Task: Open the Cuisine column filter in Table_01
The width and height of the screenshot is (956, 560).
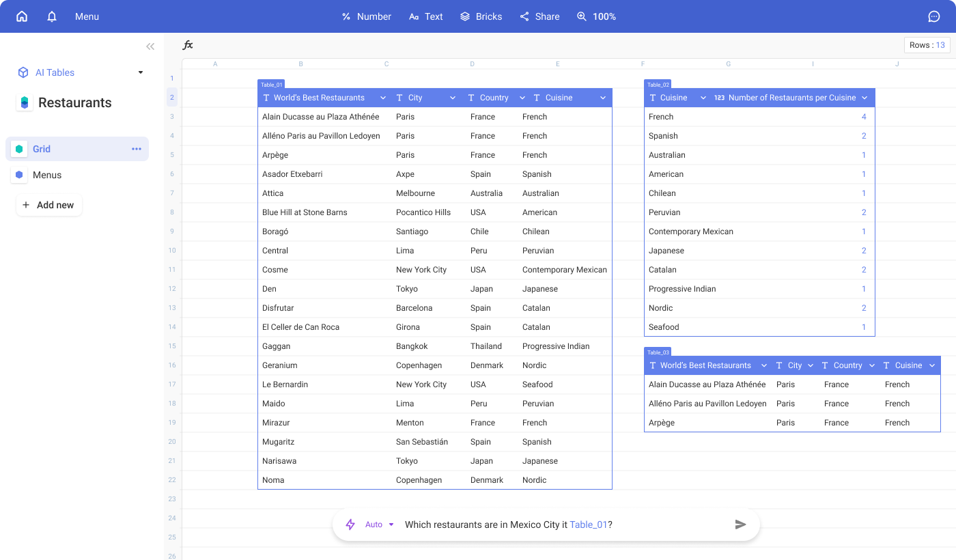Action: 602,97
